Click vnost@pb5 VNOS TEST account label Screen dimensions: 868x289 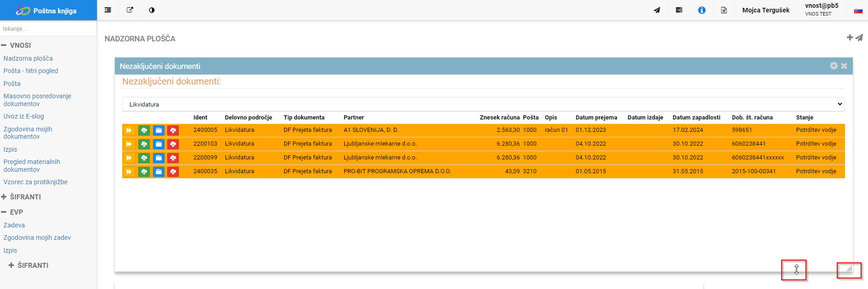click(822, 10)
